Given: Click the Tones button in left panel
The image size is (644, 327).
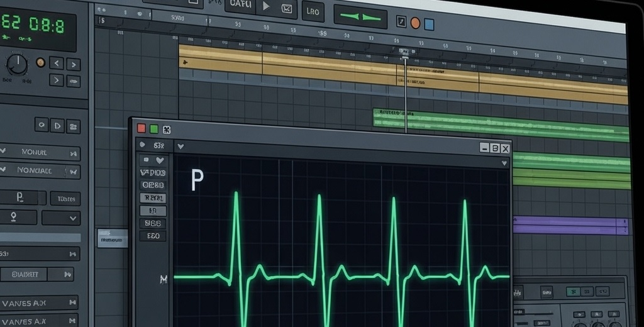Looking at the screenshot, I should point(65,199).
